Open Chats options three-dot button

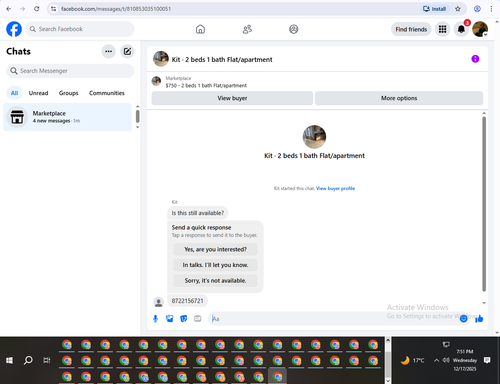coord(108,51)
